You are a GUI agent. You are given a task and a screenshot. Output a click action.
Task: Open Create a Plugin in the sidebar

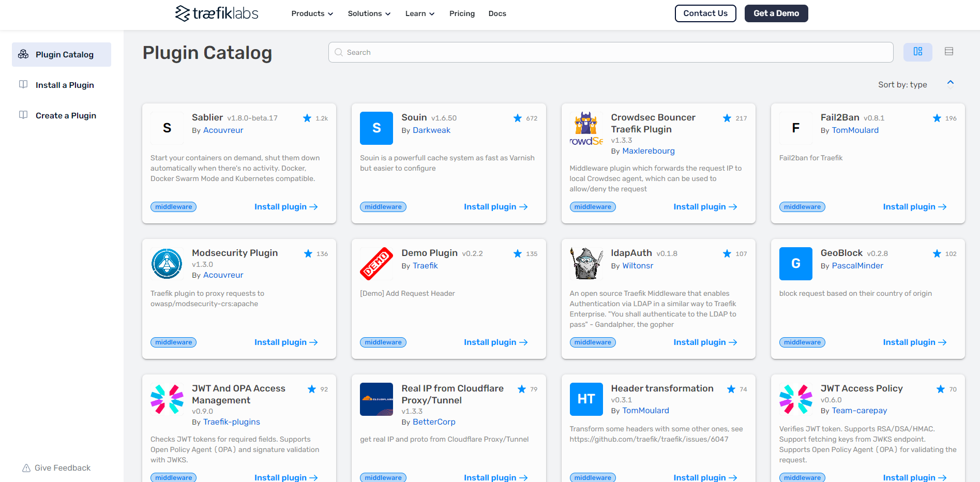(62, 115)
